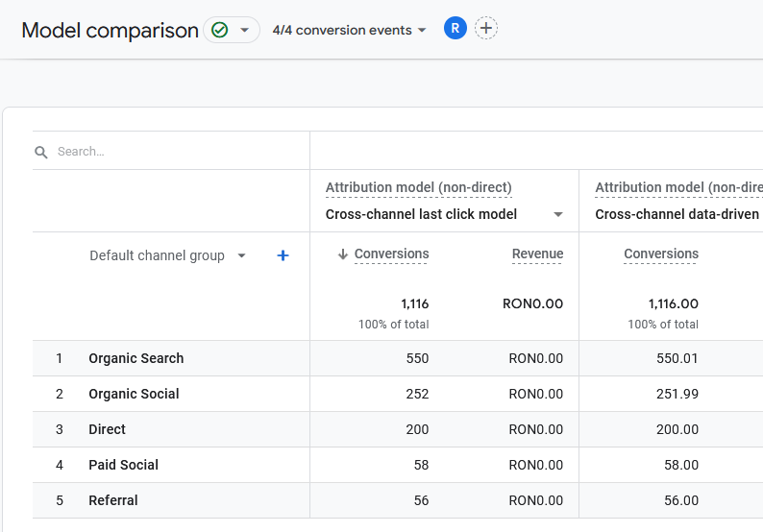763x532 pixels.
Task: Click the search magnifier icon
Action: click(x=41, y=153)
